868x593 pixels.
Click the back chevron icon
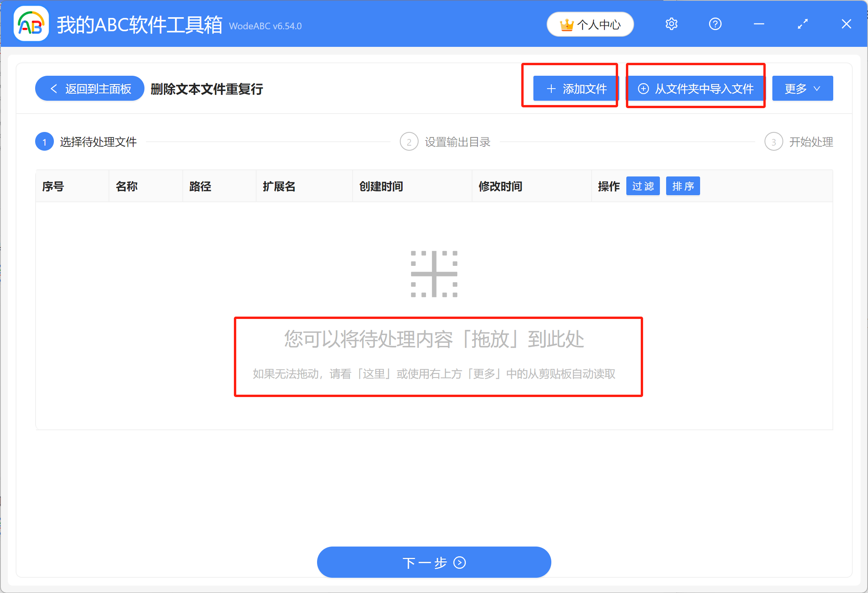pos(54,88)
